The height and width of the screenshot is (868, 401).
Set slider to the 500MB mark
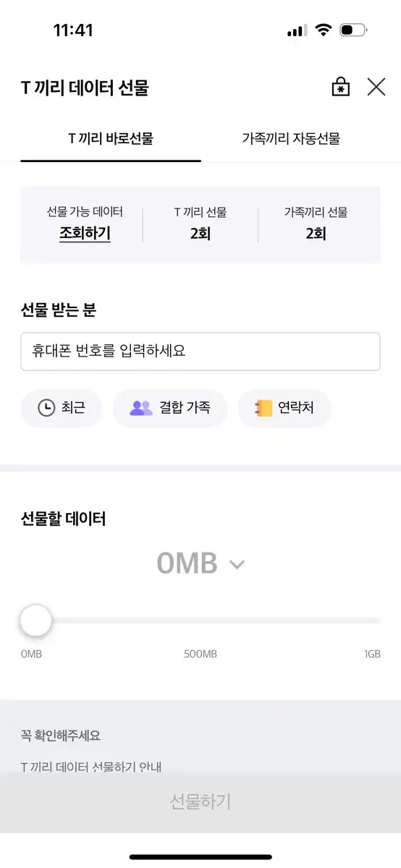(x=200, y=621)
